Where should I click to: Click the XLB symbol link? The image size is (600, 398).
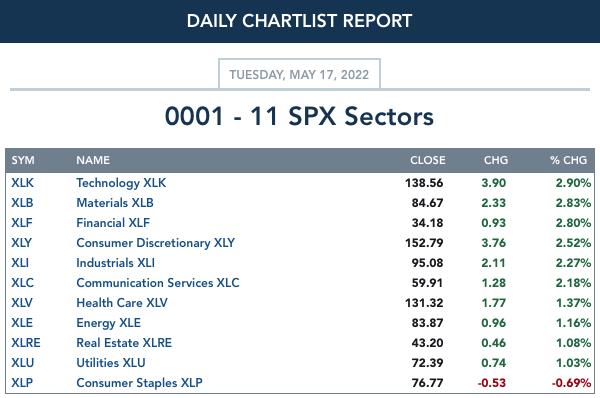pos(22,203)
